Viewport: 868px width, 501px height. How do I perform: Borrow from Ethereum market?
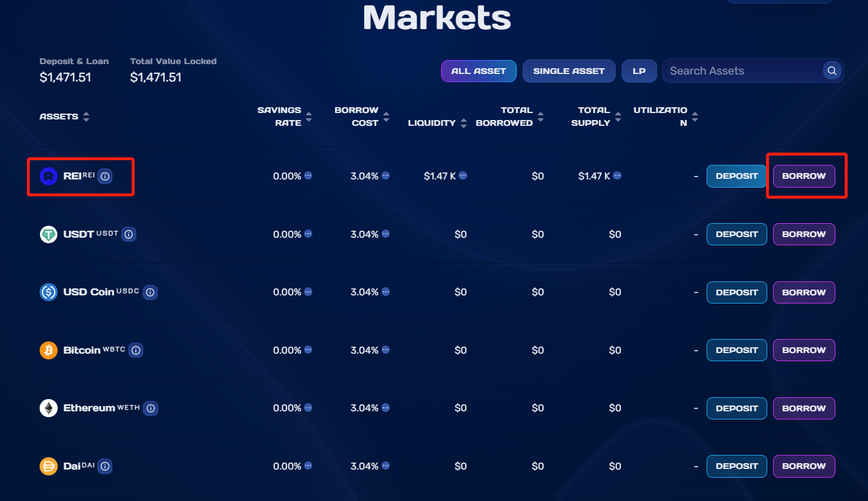pyautogui.click(x=804, y=408)
